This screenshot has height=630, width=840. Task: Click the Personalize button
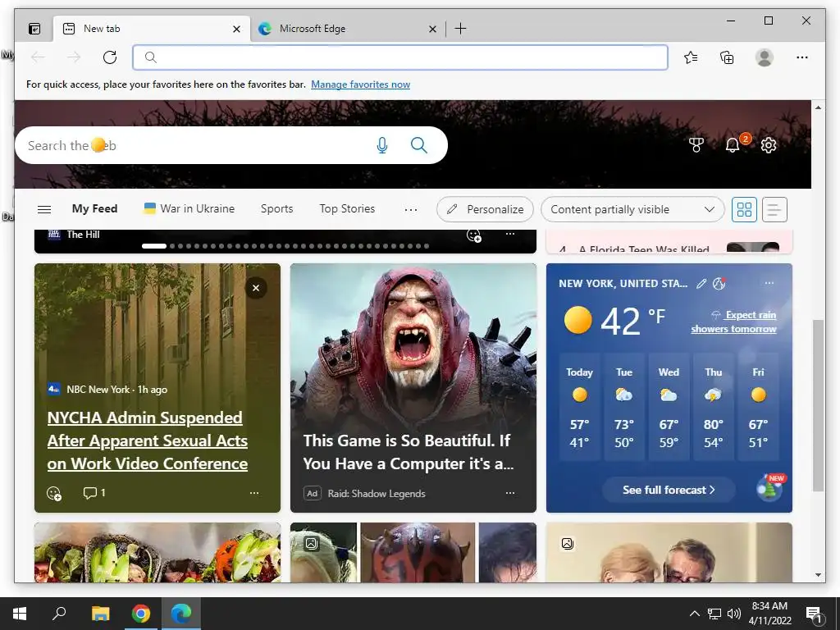485,209
